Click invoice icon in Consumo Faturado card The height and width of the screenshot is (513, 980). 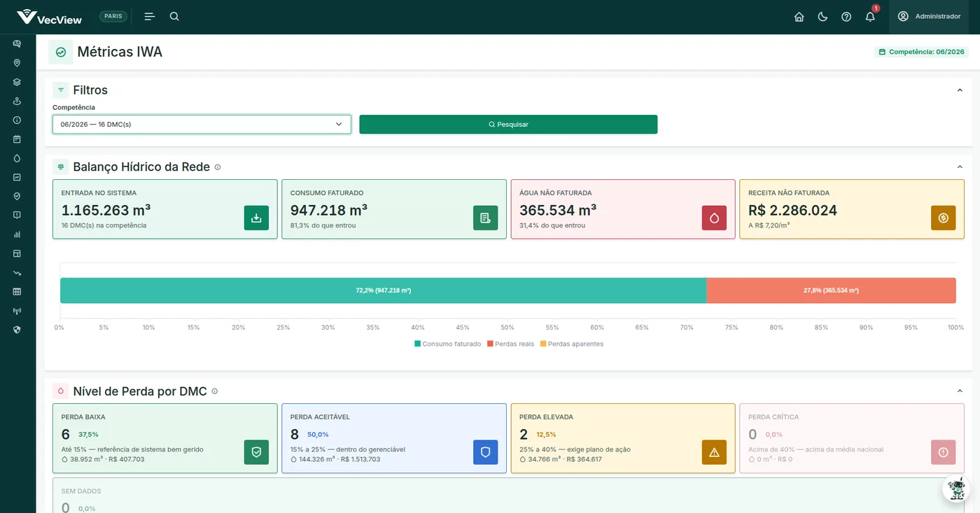(x=485, y=218)
